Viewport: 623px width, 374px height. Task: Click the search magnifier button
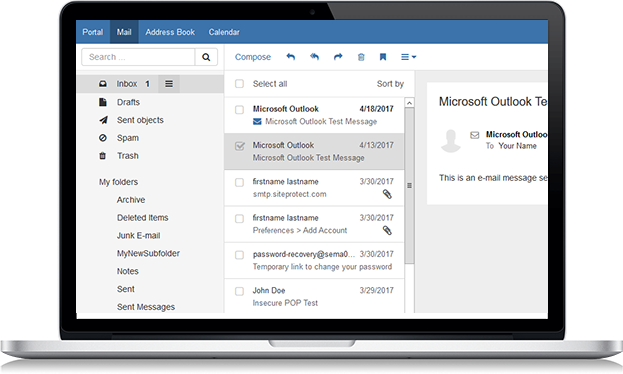(x=206, y=57)
